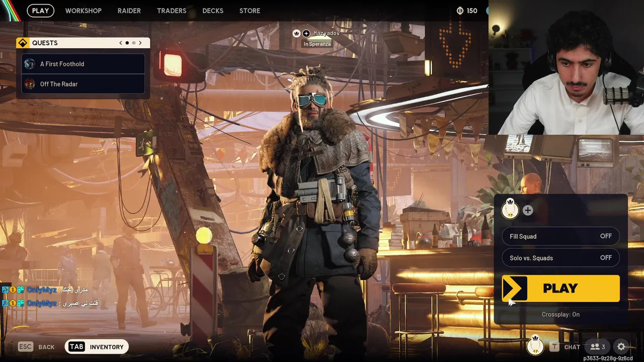This screenshot has width=644, height=362.
Task: Open quest Off The Radar
Action: point(83,84)
